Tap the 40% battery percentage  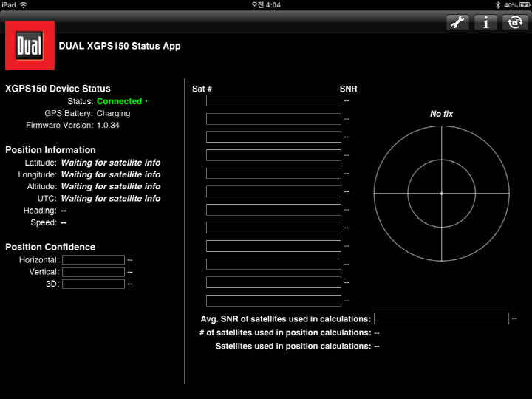(511, 5)
